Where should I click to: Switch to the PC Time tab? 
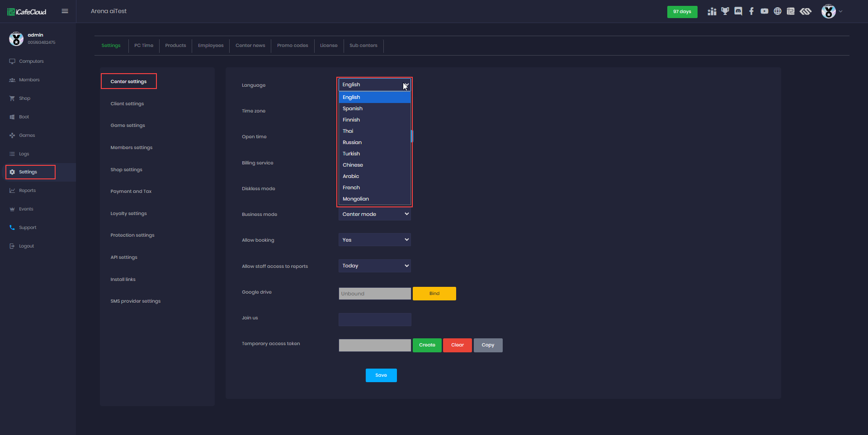[144, 46]
